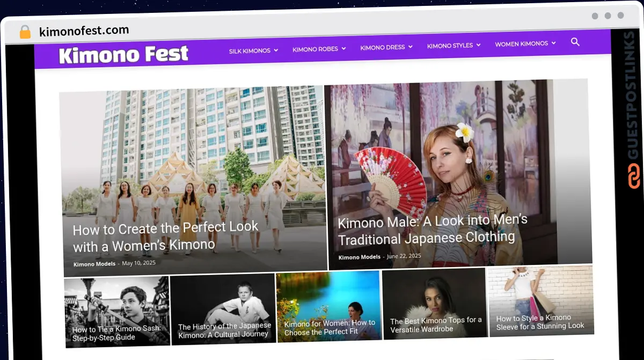
Task: Click the orange padlock icon
Action: (25, 32)
